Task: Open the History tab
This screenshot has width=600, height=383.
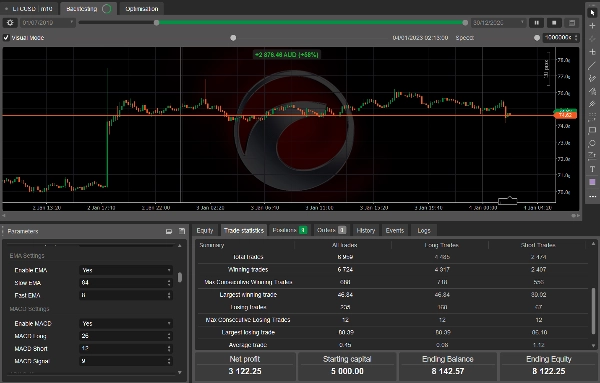Action: (366, 230)
